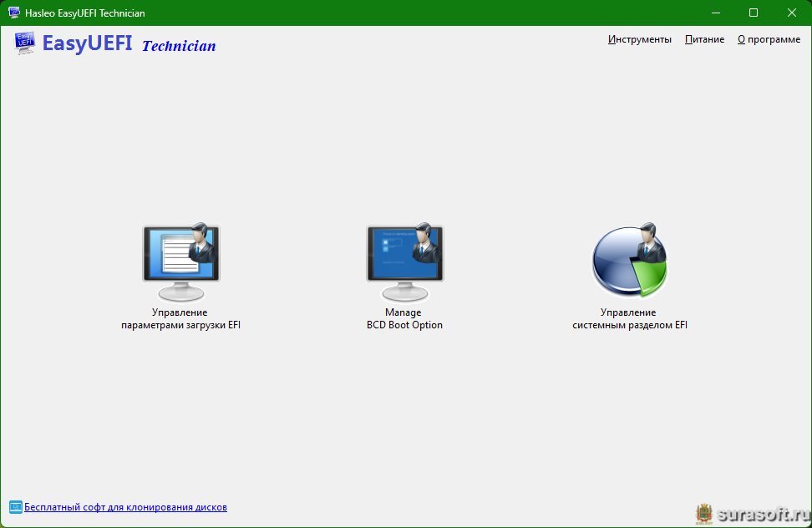Click the Управление системным разделом EFI label
812x528 pixels.
click(630, 319)
